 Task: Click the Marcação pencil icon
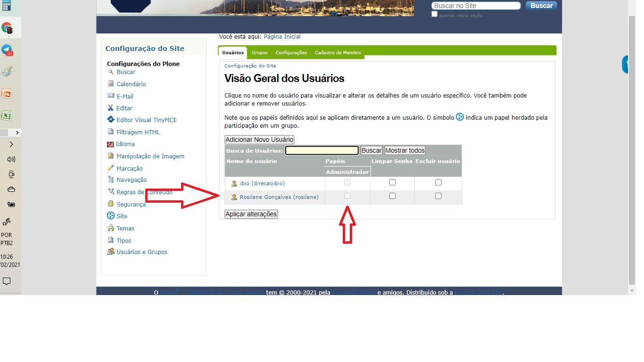(111, 168)
